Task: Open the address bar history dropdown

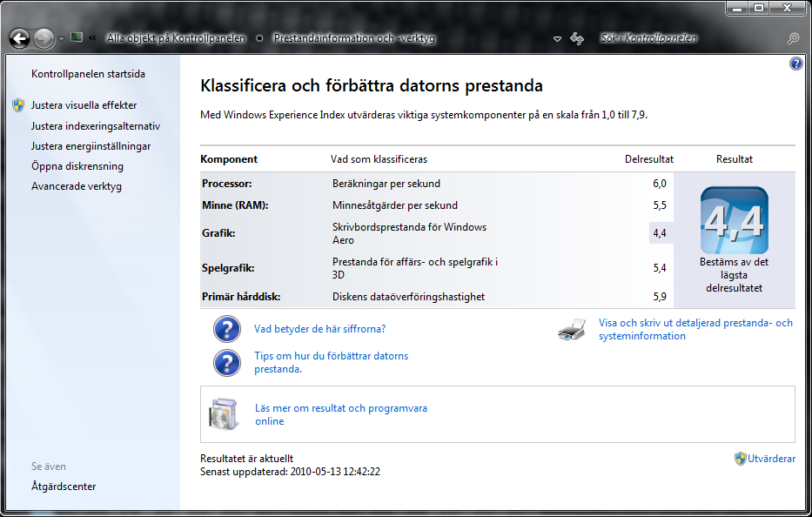Action: coord(557,39)
